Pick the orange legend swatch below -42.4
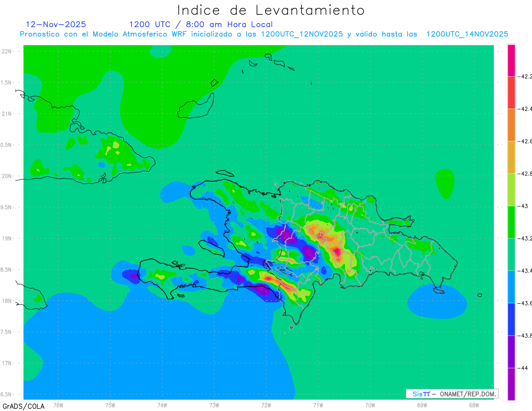The image size is (532, 411). point(511,125)
